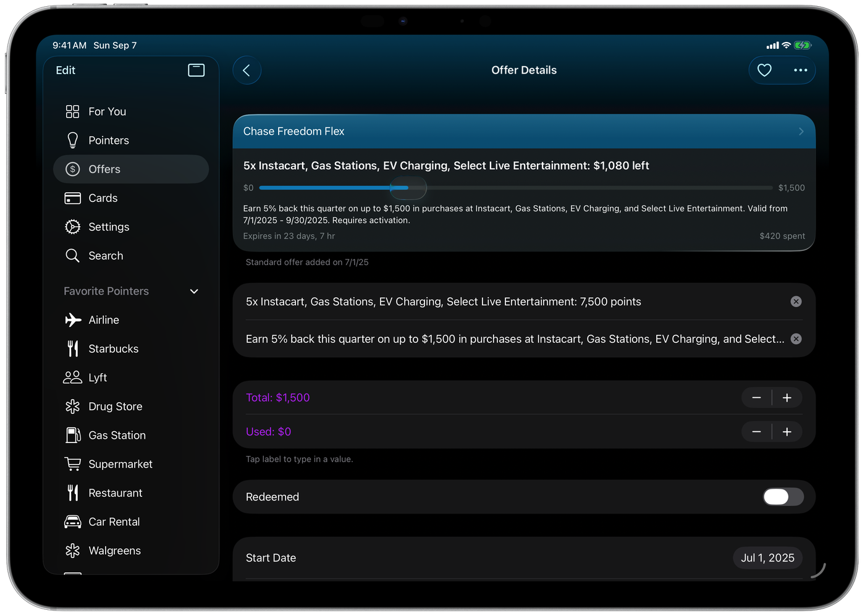Adjust the spending progress slider knob
This screenshot has width=865, height=616.
coord(408,188)
